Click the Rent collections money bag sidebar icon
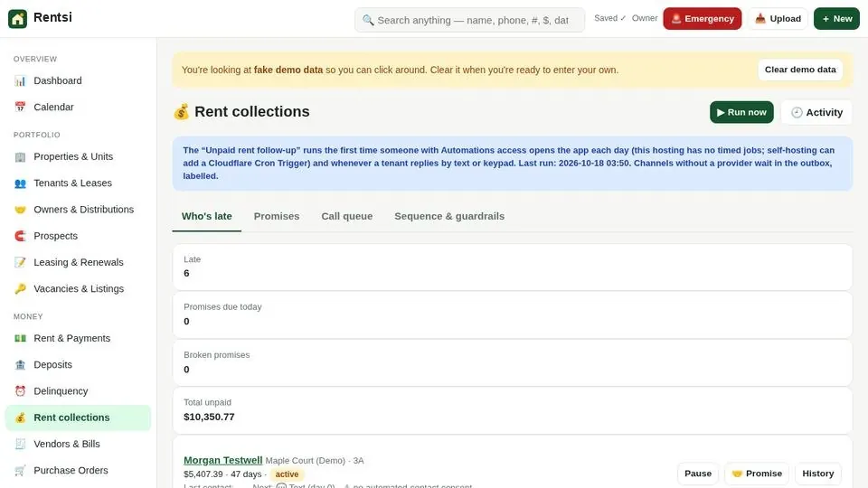 (21, 418)
